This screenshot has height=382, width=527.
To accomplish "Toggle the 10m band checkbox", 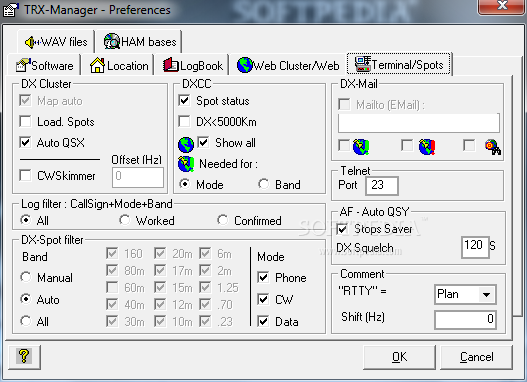I will (x=160, y=321).
